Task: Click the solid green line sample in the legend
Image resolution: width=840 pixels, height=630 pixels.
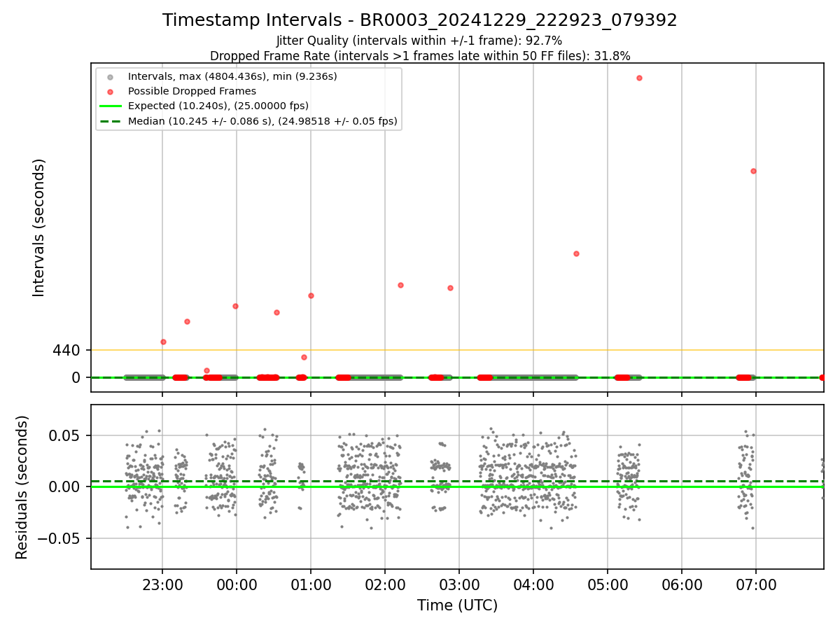Action: pos(110,106)
